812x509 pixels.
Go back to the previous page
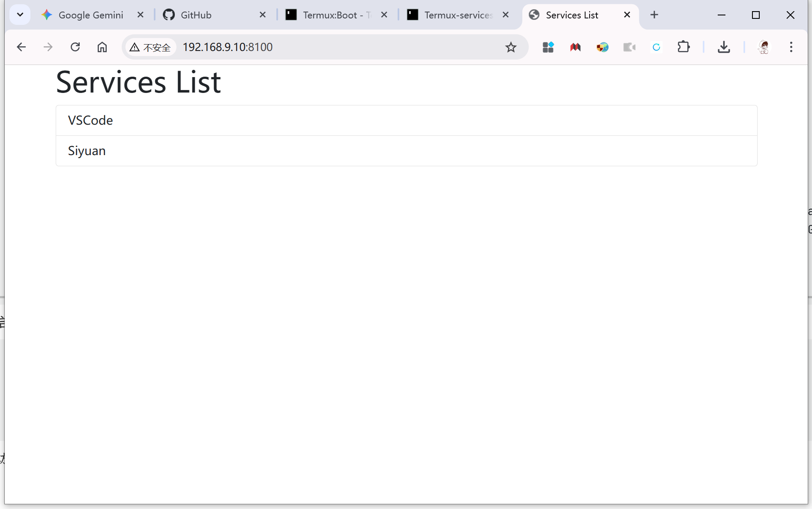[21, 47]
